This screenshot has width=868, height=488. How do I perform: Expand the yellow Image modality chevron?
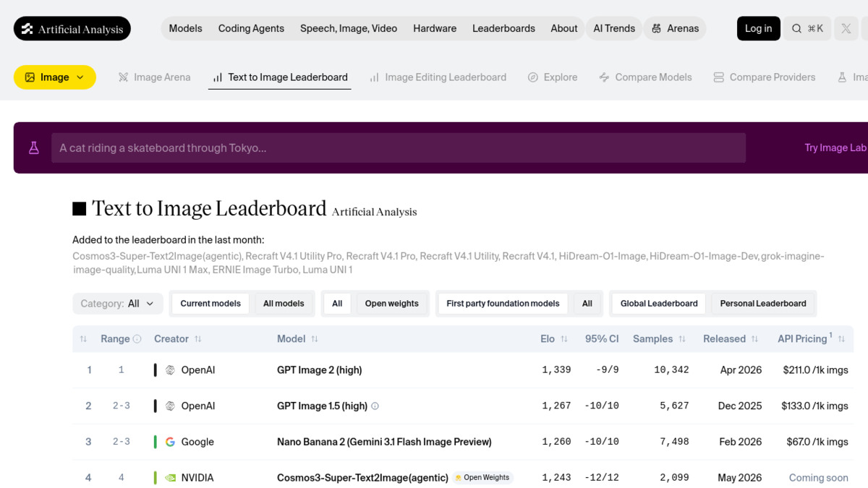tap(80, 77)
